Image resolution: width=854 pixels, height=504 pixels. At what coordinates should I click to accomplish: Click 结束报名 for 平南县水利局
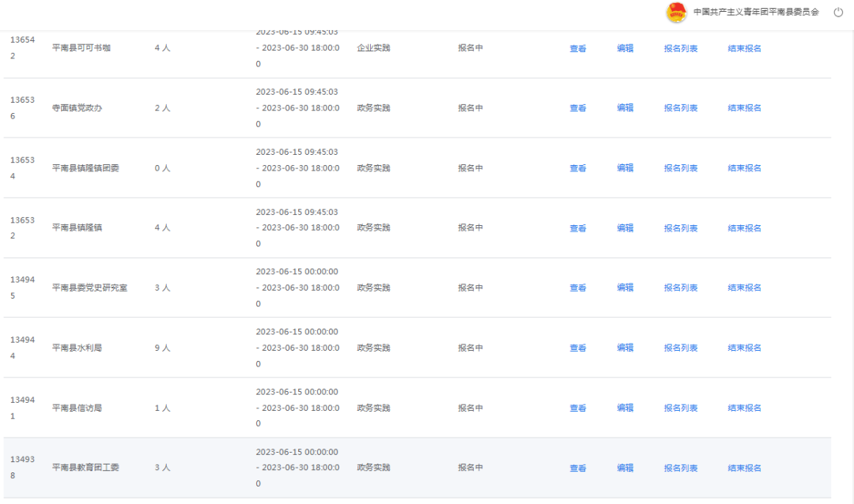click(744, 348)
